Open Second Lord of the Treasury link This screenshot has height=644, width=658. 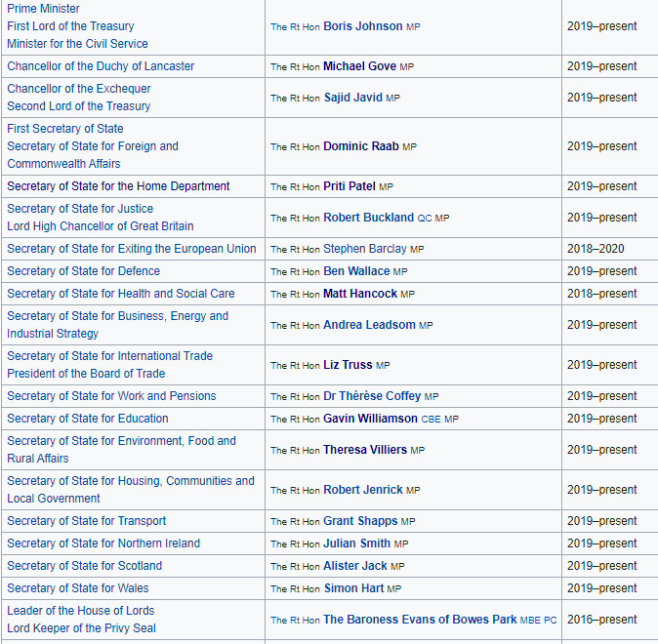click(x=79, y=106)
